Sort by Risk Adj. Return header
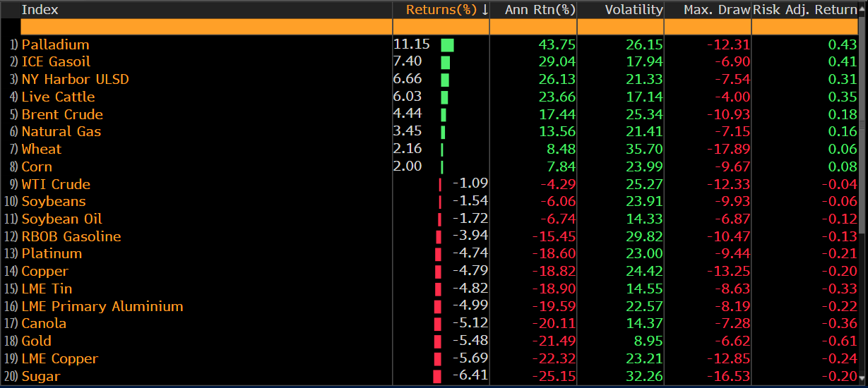 click(x=805, y=10)
